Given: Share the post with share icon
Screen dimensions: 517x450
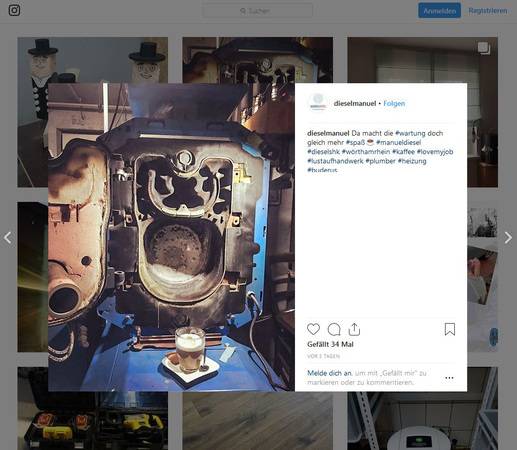Looking at the screenshot, I should coord(354,329).
